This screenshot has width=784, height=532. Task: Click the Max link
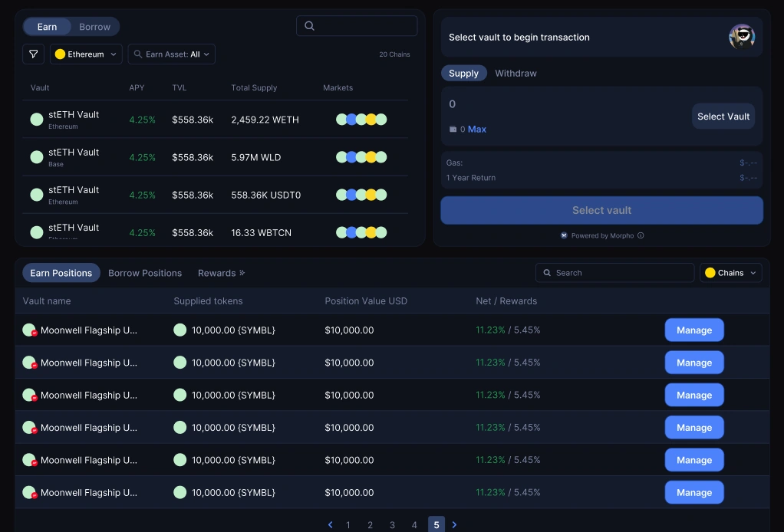tap(476, 129)
